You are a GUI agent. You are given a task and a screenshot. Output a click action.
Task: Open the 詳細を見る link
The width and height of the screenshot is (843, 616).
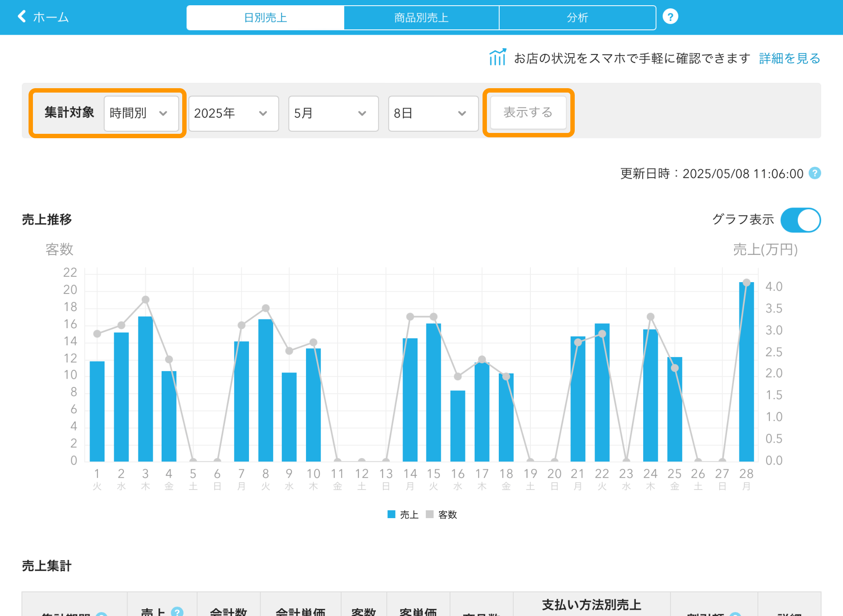click(x=789, y=58)
